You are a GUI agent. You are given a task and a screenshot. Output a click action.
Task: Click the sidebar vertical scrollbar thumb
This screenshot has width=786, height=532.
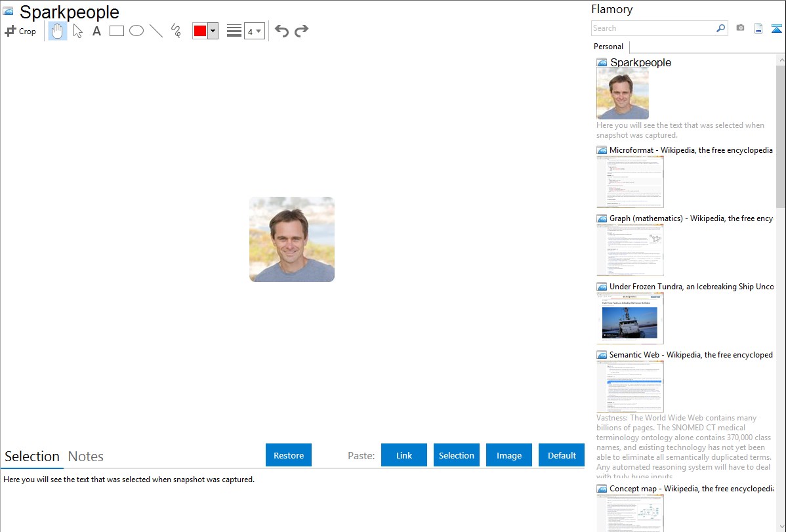click(781, 136)
